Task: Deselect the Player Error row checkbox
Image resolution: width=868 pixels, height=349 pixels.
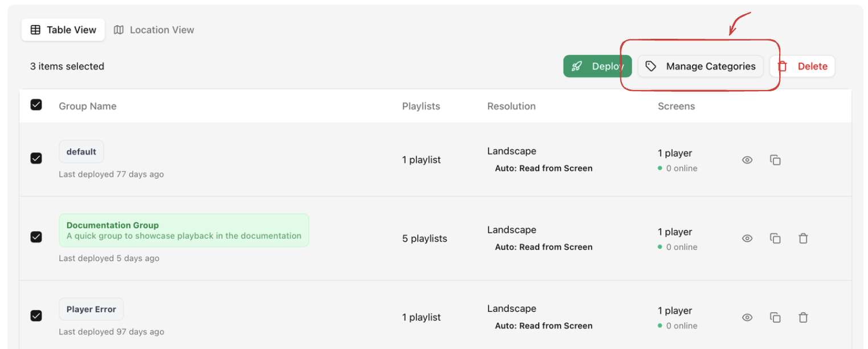Action: coord(36,315)
